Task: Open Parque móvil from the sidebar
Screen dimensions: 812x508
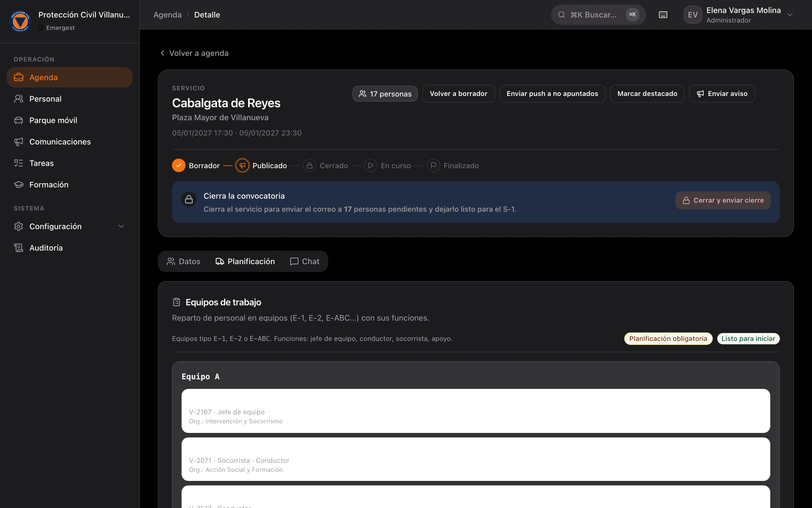Action: (69, 120)
